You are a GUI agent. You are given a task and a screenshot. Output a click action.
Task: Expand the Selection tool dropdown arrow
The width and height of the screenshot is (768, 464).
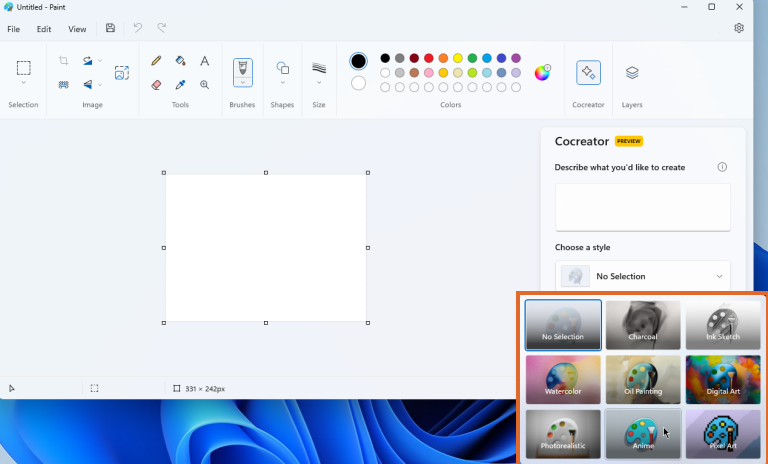click(24, 83)
